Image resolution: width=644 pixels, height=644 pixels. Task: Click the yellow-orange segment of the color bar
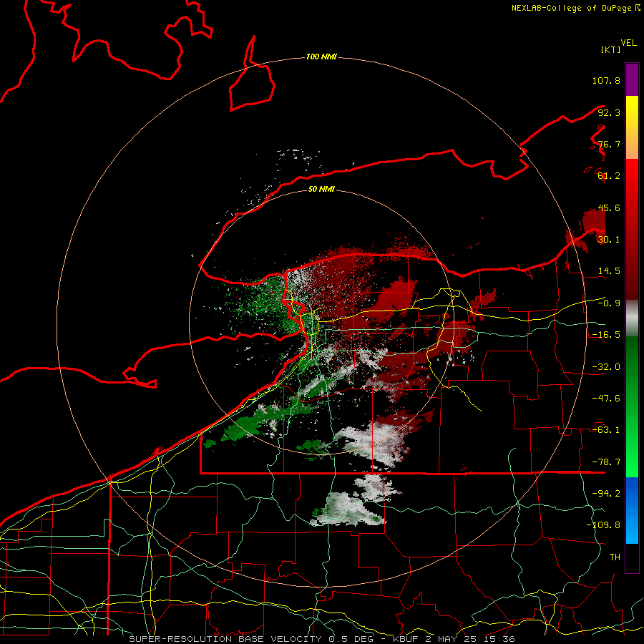click(x=632, y=127)
